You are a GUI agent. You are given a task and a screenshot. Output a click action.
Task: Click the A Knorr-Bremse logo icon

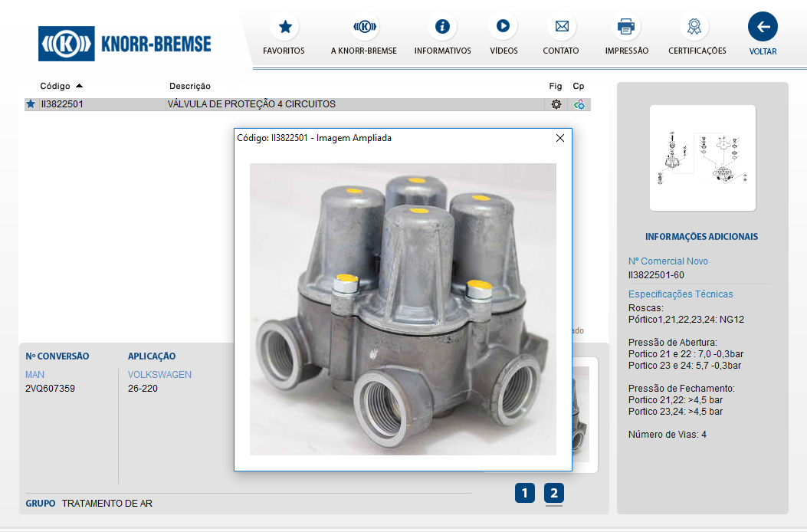pyautogui.click(x=364, y=28)
